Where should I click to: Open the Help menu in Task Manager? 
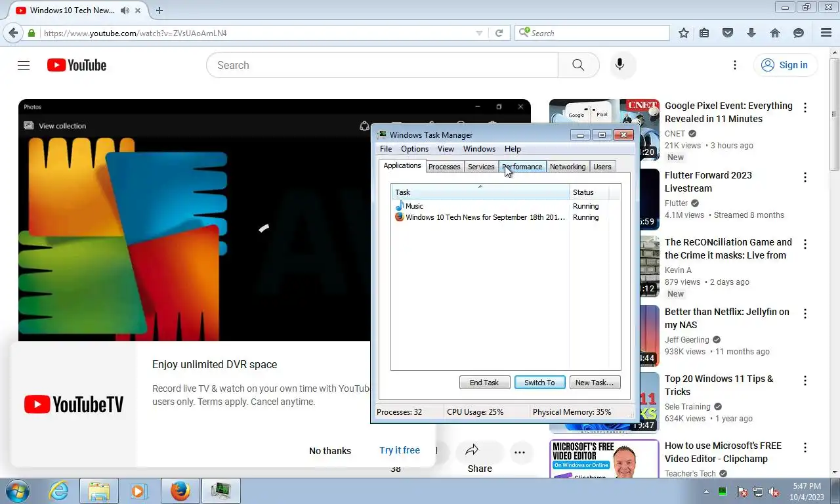coord(513,149)
